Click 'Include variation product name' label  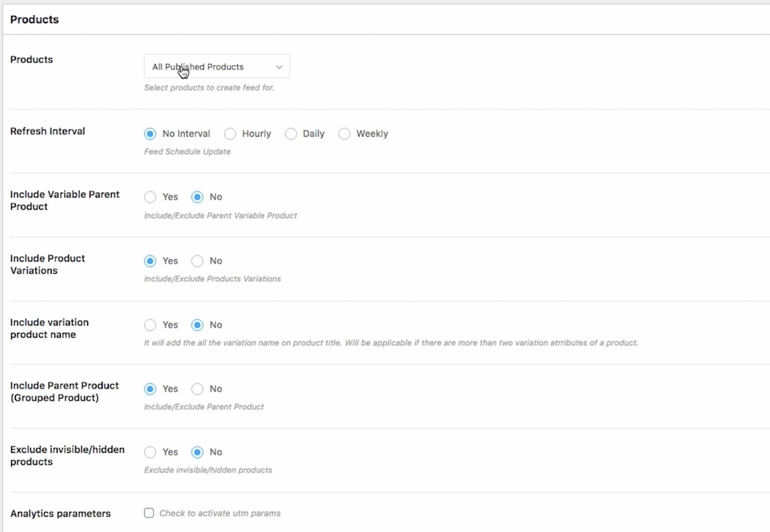tap(50, 328)
